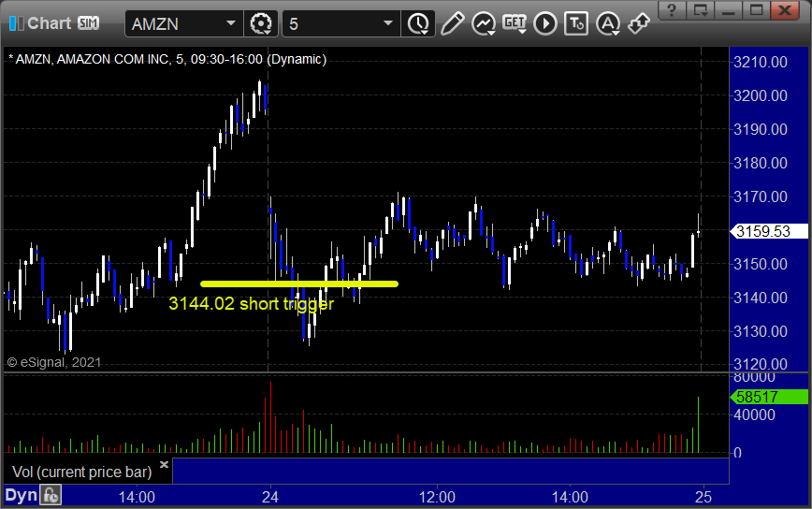Click the SIM badge next to Chart
Viewport: 812px width, 509px height.
(x=88, y=22)
